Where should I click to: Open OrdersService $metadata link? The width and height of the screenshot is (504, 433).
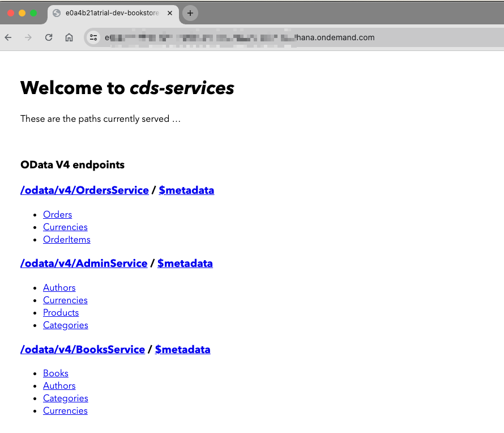point(186,190)
